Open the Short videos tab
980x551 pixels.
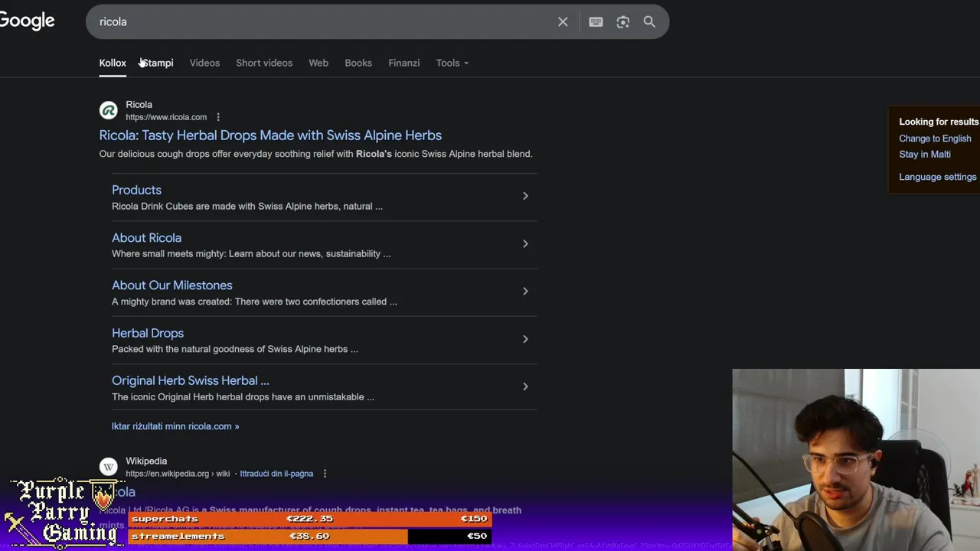coord(264,63)
